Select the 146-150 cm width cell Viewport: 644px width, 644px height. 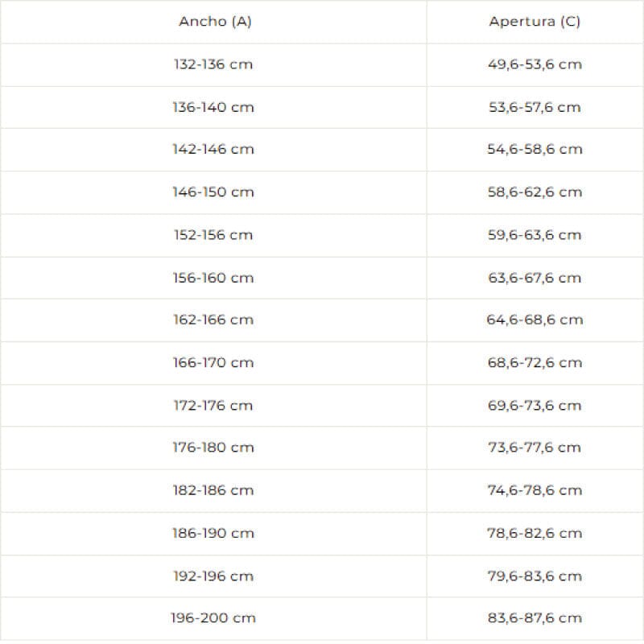pyautogui.click(x=213, y=192)
